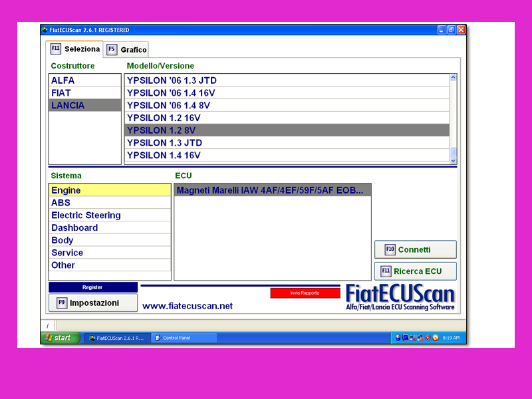Click the FiatECUScan title bar icon
Screen dimensions: 532x399
tap(45, 30)
